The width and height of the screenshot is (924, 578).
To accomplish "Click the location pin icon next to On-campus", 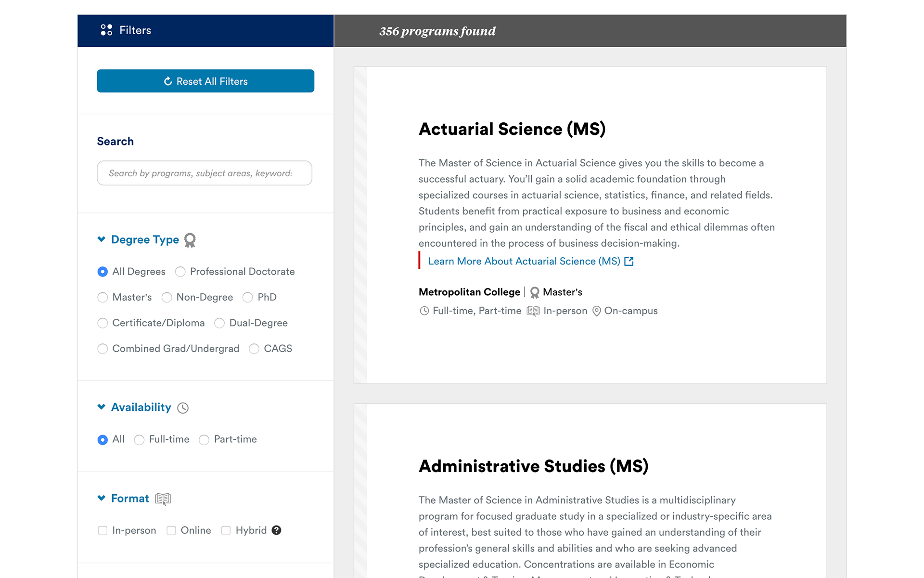I will (x=596, y=311).
